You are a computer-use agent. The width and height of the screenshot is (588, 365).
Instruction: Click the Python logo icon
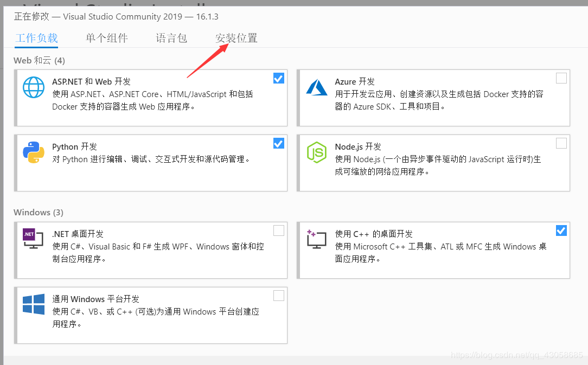34,152
